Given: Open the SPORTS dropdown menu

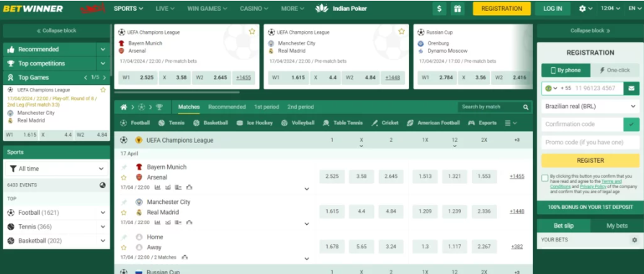Looking at the screenshot, I should [128, 9].
